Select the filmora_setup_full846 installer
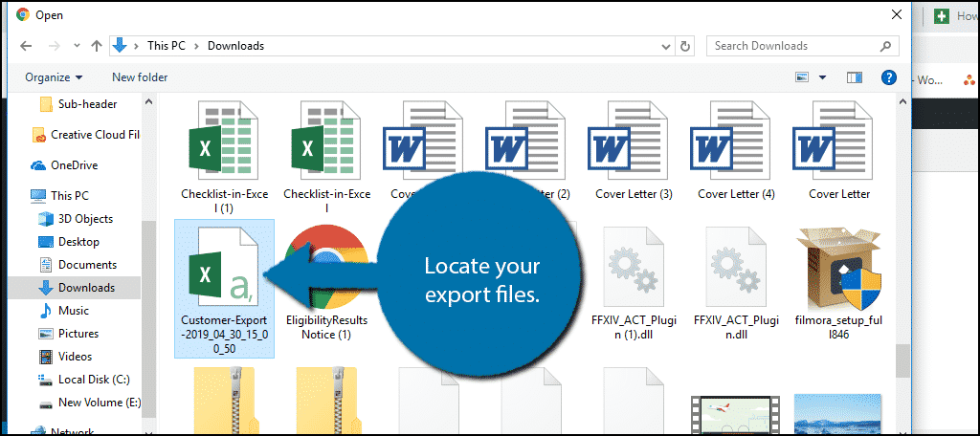 pyautogui.click(x=838, y=283)
